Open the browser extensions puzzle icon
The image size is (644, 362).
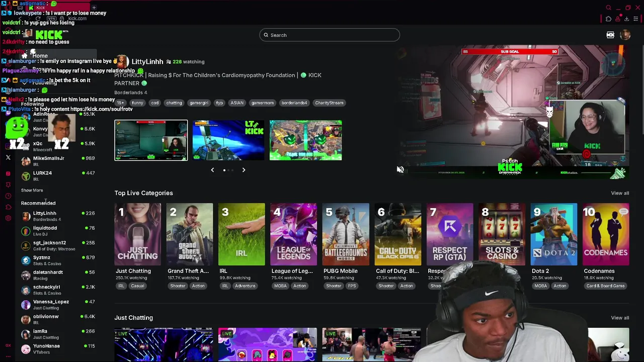click(608, 19)
